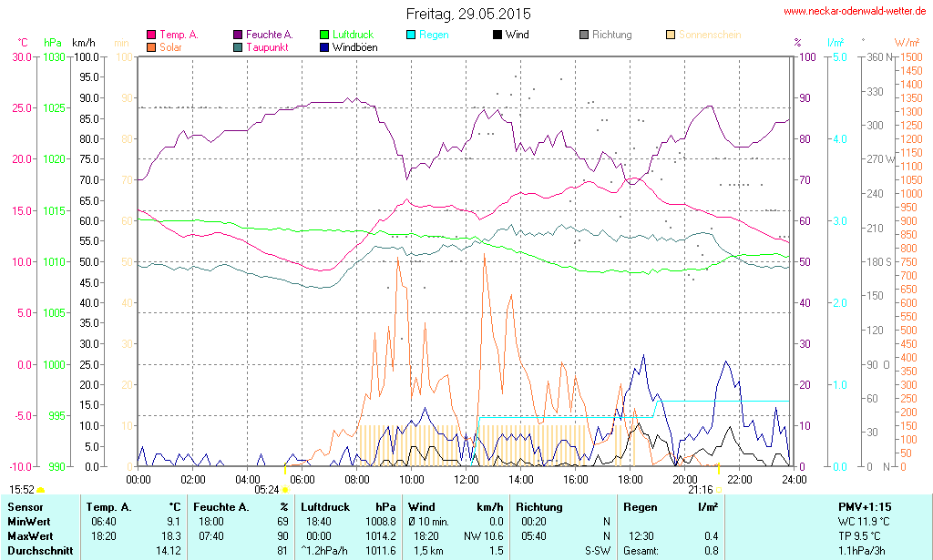Click the magenta Temp. A. legend swatch
This screenshot has width=933, height=560.
[151, 36]
